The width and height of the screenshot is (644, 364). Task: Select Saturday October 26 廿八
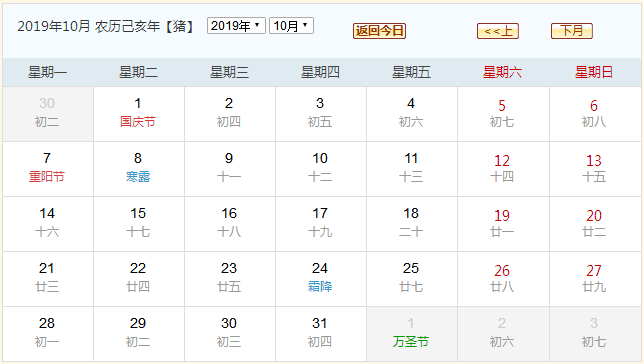pos(503,279)
